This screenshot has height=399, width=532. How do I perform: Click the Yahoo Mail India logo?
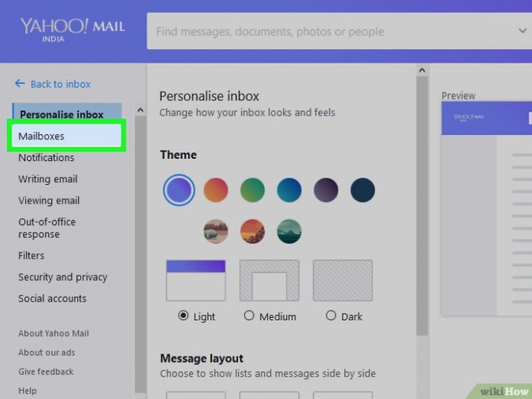(x=73, y=30)
